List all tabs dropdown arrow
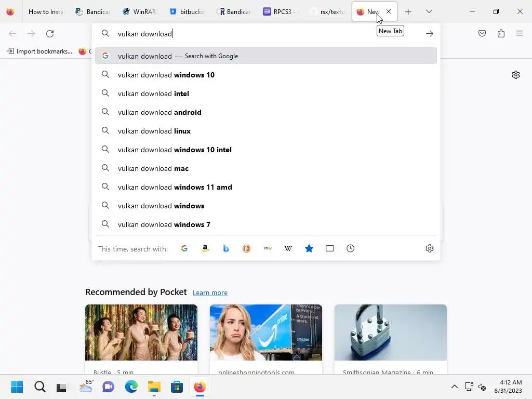Viewport: 532px width, 399px height. pyautogui.click(x=429, y=11)
